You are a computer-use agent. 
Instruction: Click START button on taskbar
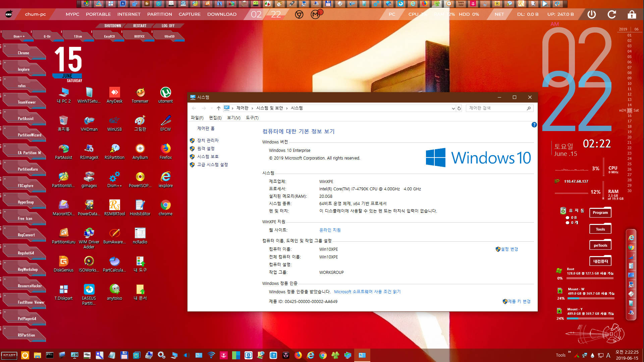coord(9,355)
